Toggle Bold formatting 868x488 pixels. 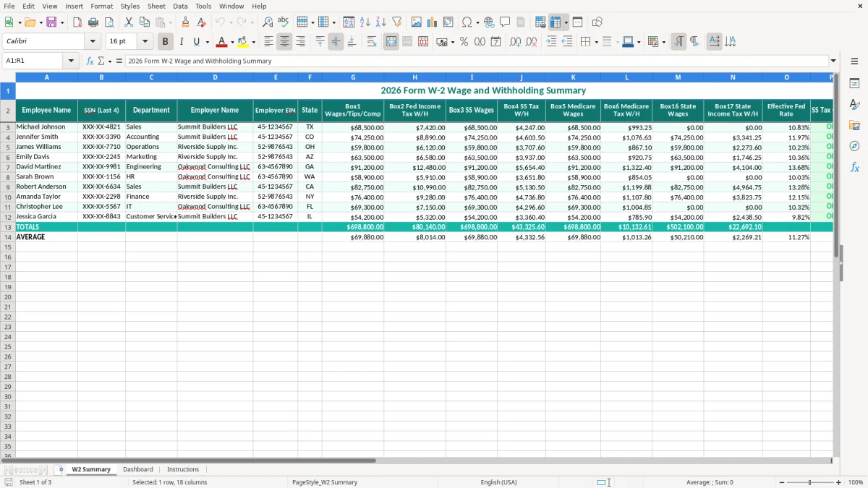coord(166,42)
